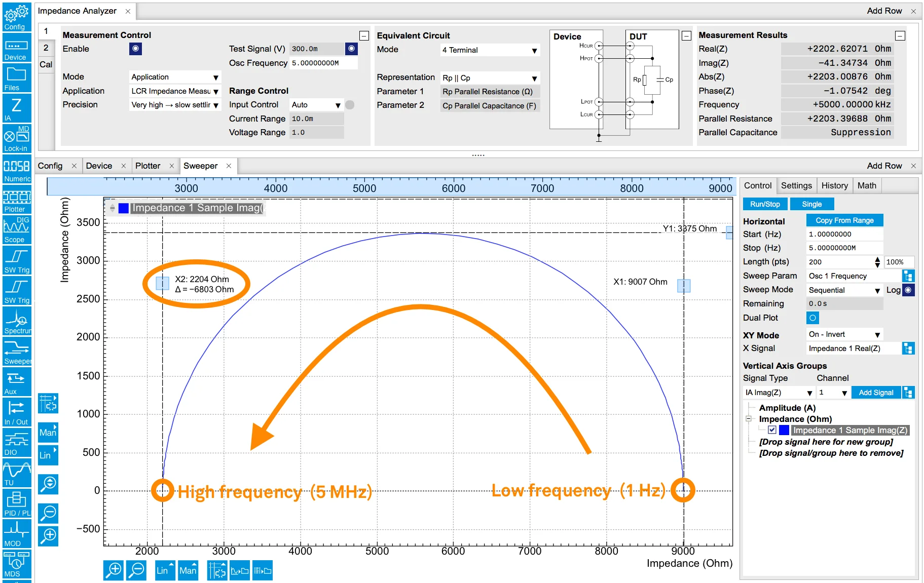The height and width of the screenshot is (583, 924).
Task: Toggle vertical axis Lin scale button
Action: click(x=48, y=455)
